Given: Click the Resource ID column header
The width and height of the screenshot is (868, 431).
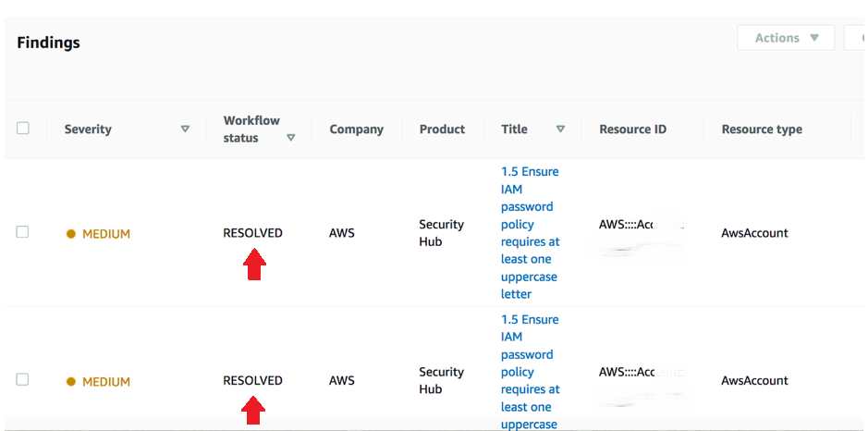Looking at the screenshot, I should (x=632, y=129).
